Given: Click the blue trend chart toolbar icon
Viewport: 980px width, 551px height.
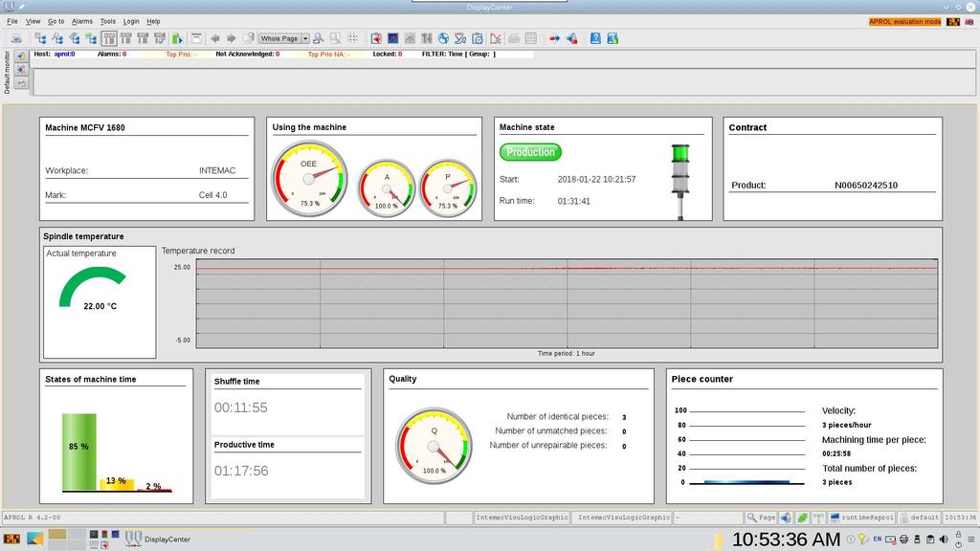Looking at the screenshot, I should coord(393,38).
